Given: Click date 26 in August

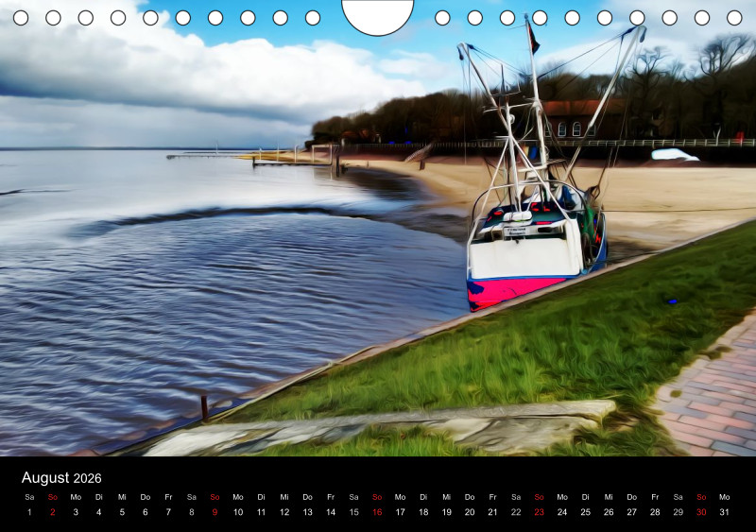Looking at the screenshot, I should 609,512.
